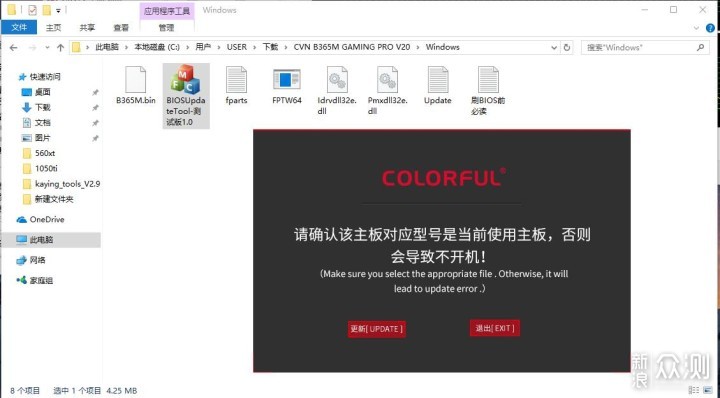Click the back navigation arrow
The width and height of the screenshot is (720, 398).
click(13, 47)
